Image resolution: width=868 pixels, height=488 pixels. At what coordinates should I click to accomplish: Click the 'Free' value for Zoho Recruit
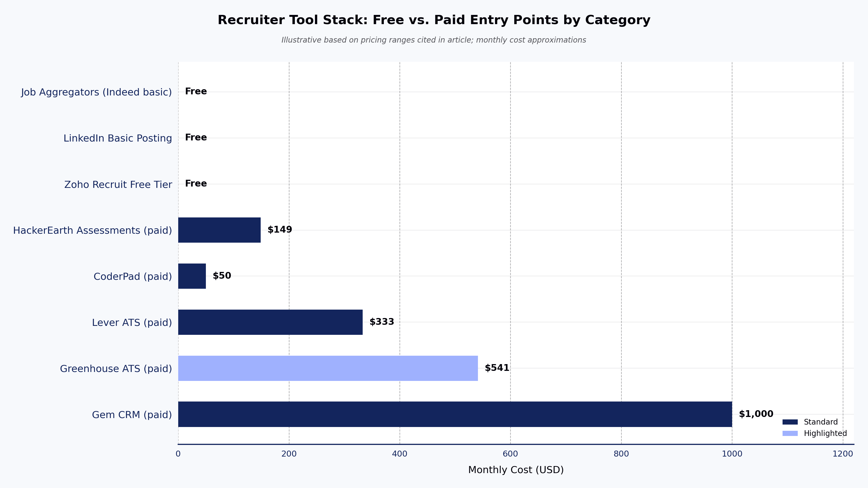(x=196, y=184)
